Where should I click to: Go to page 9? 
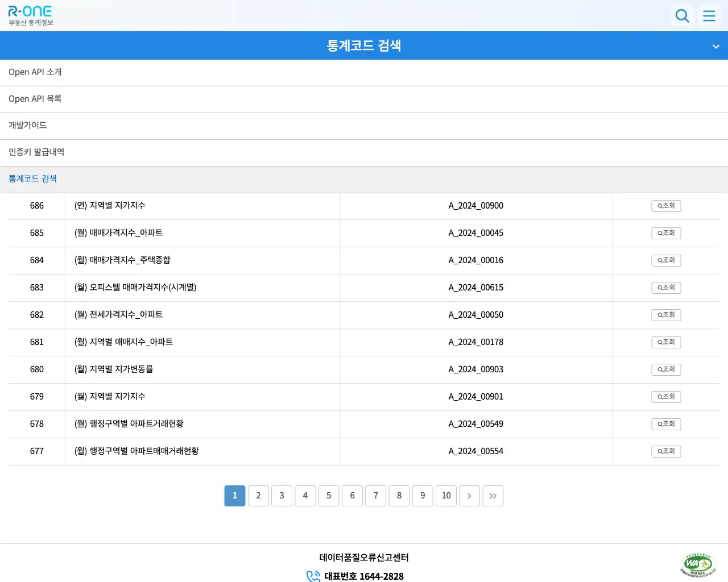pos(423,496)
